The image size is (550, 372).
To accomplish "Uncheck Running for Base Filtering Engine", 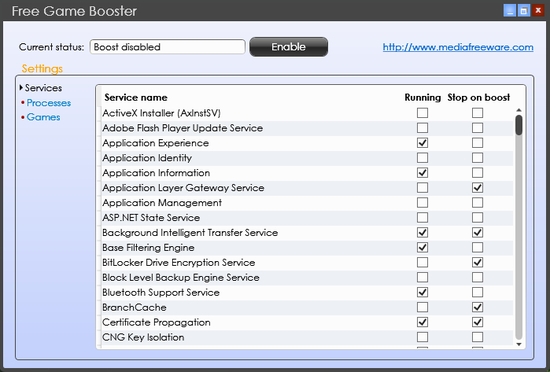I will (422, 248).
